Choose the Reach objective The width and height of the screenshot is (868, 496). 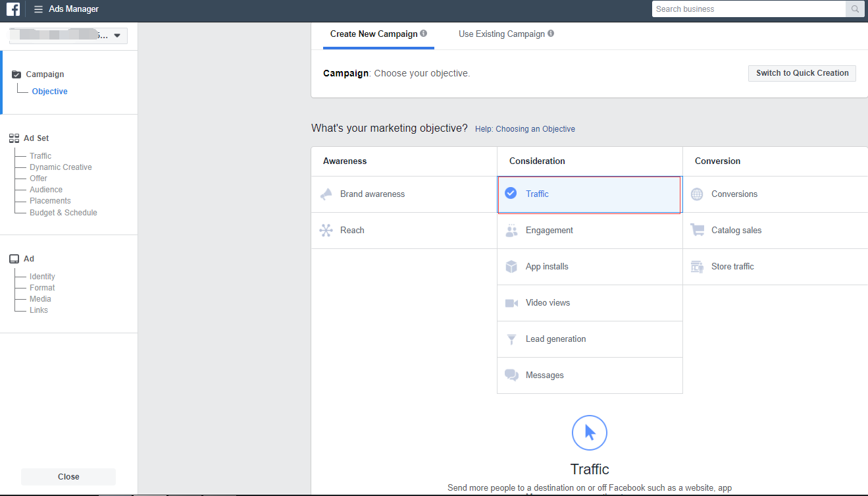point(404,231)
